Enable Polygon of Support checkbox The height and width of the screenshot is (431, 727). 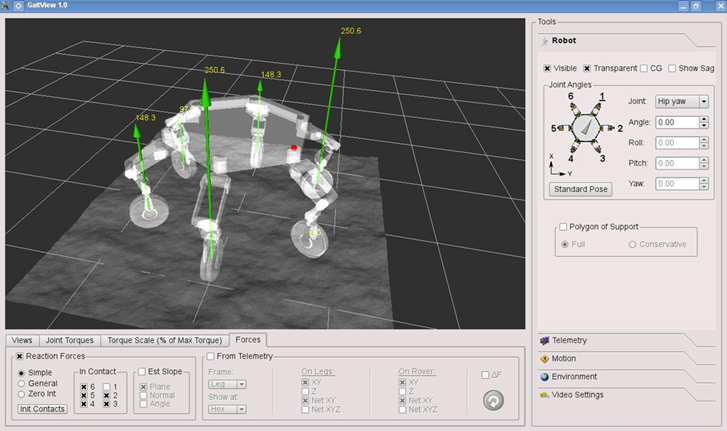click(563, 227)
